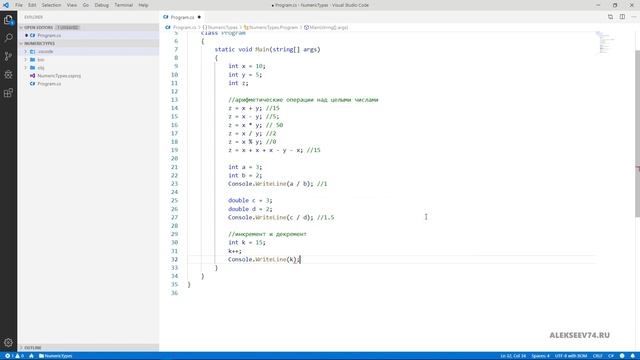
Task: Open the Go menu
Action: click(x=86, y=5)
